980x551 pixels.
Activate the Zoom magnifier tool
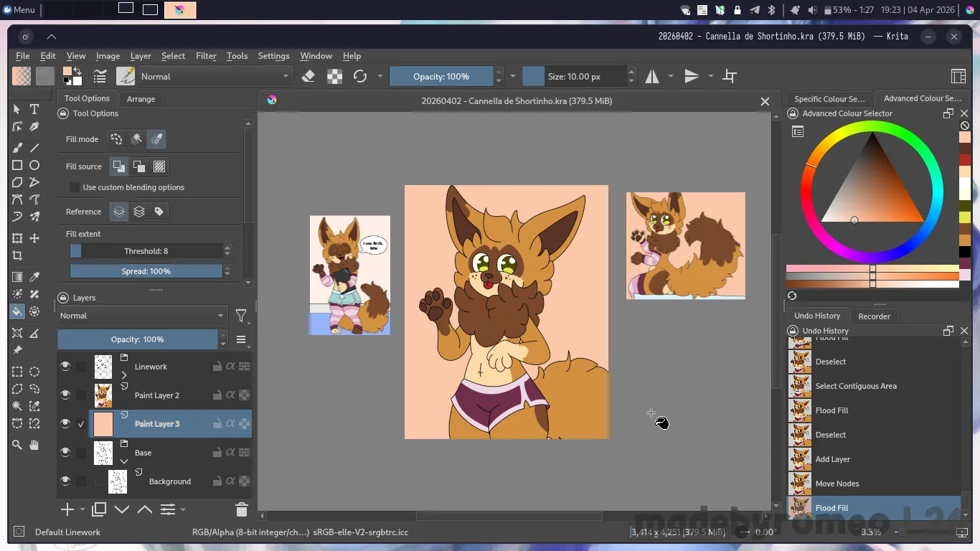(x=17, y=445)
